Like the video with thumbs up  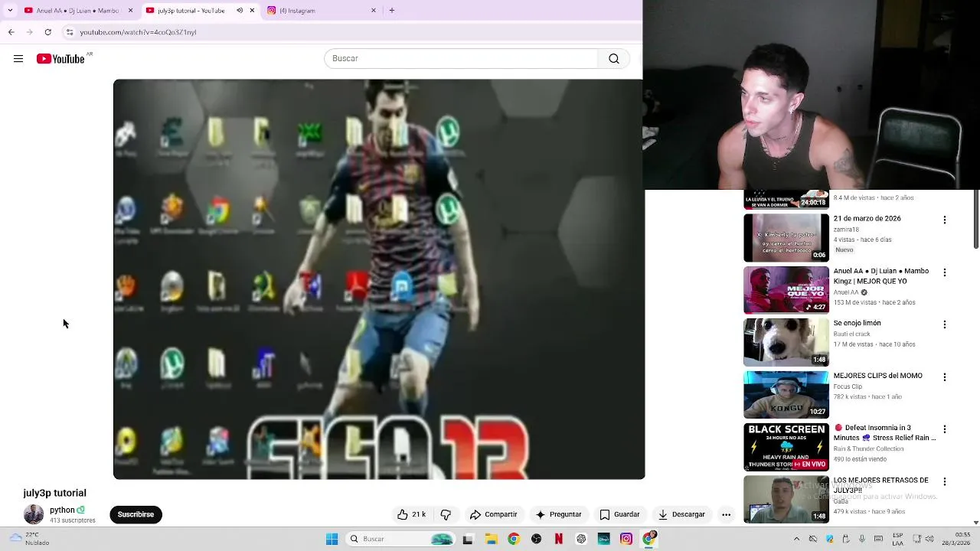coord(411,514)
